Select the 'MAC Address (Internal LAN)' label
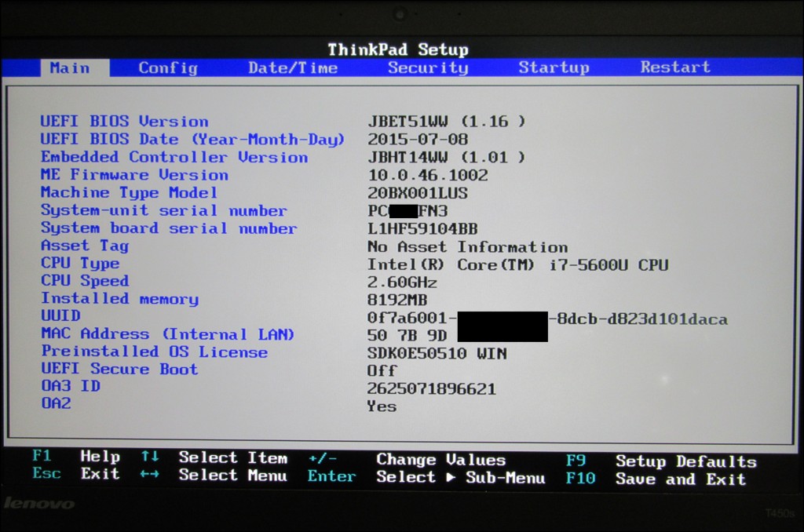Screen dimensions: 804x532 pyautogui.click(x=168, y=334)
